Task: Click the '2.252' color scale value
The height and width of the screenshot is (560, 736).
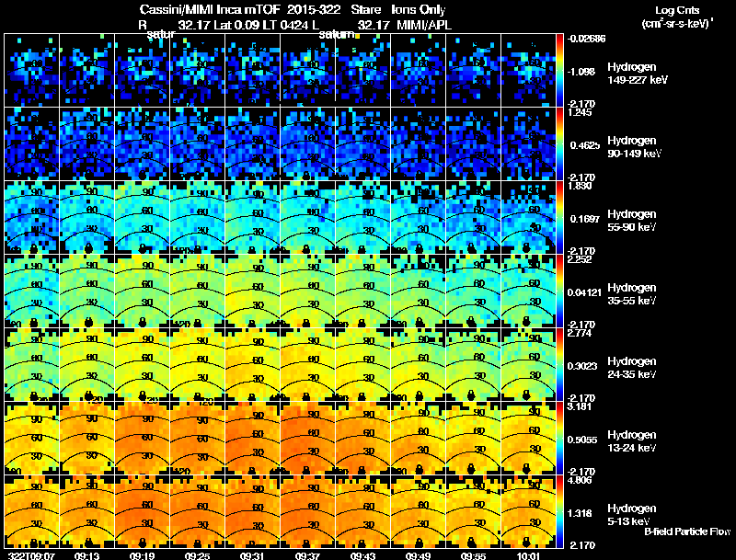Action: coord(580,259)
